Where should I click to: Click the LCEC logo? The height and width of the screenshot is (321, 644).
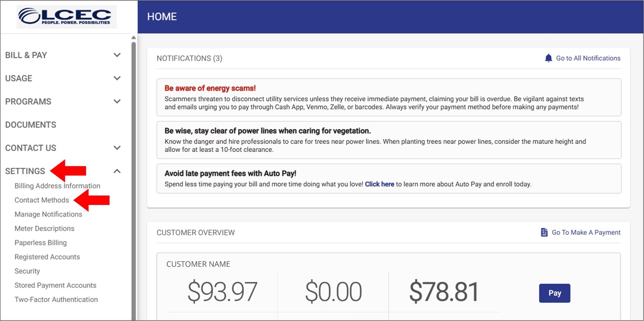coord(66,17)
